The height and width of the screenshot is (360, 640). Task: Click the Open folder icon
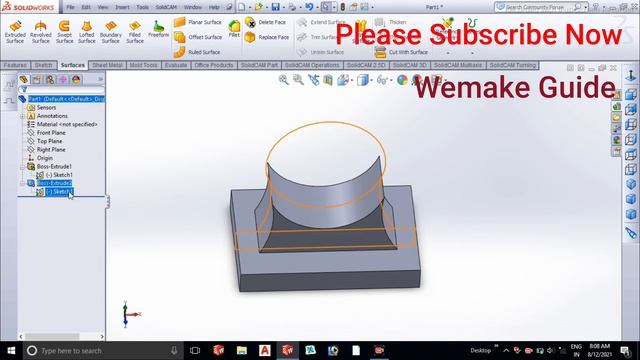pyautogui.click(x=258, y=7)
